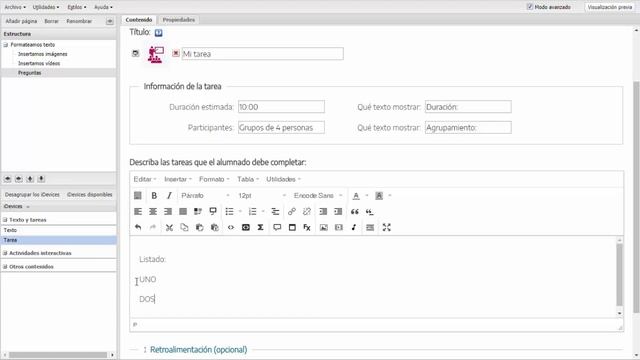Click the Renombrar button
Viewport: 640px width, 360px height.
[x=79, y=21]
